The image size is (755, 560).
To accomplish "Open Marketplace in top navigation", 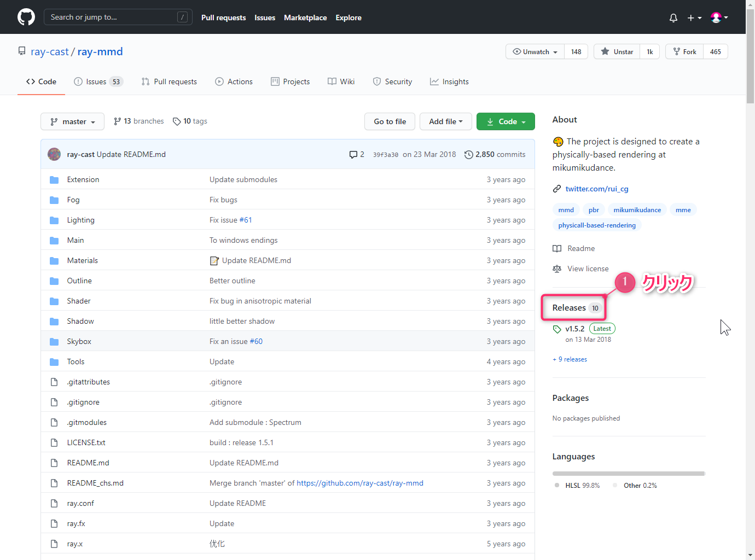I will [x=305, y=17].
